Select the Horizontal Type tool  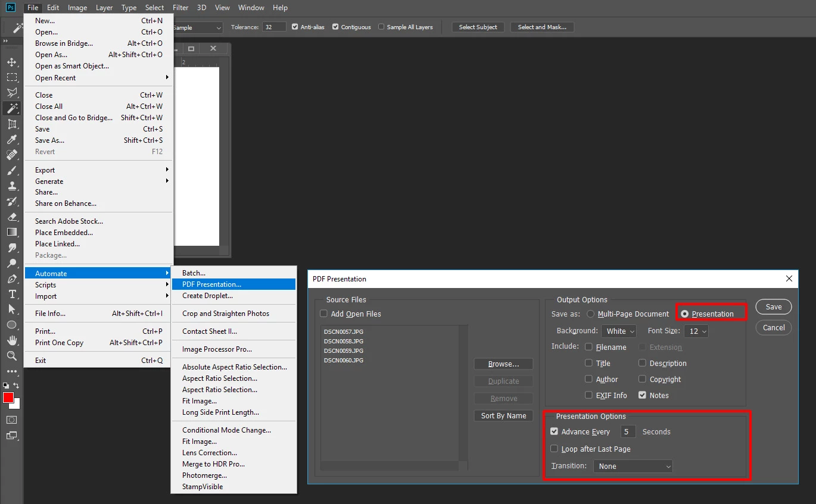click(12, 294)
